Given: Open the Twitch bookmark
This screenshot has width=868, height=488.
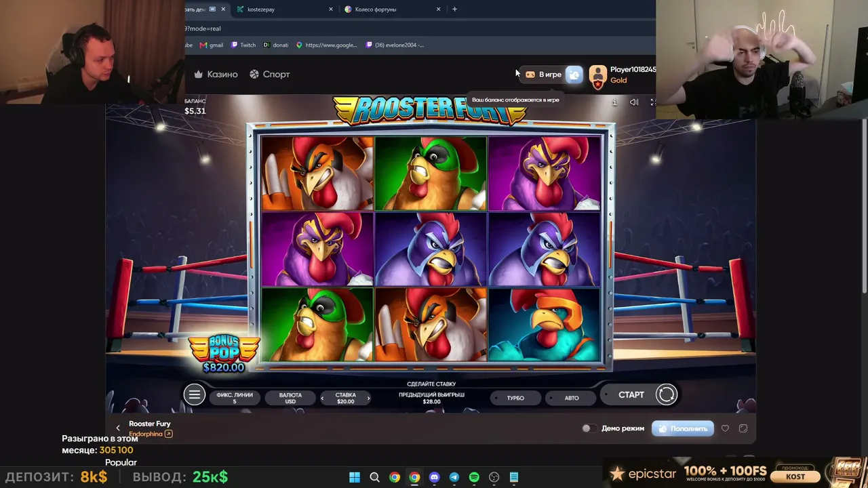Looking at the screenshot, I should pyautogui.click(x=243, y=45).
